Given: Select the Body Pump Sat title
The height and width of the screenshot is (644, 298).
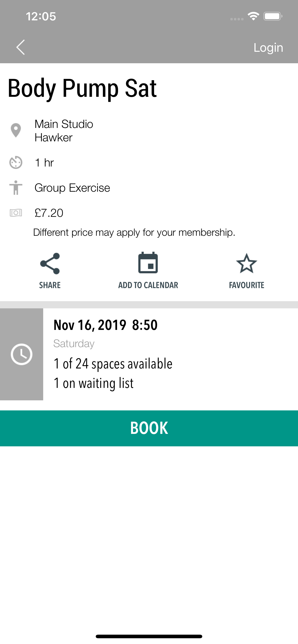Looking at the screenshot, I should tap(82, 88).
